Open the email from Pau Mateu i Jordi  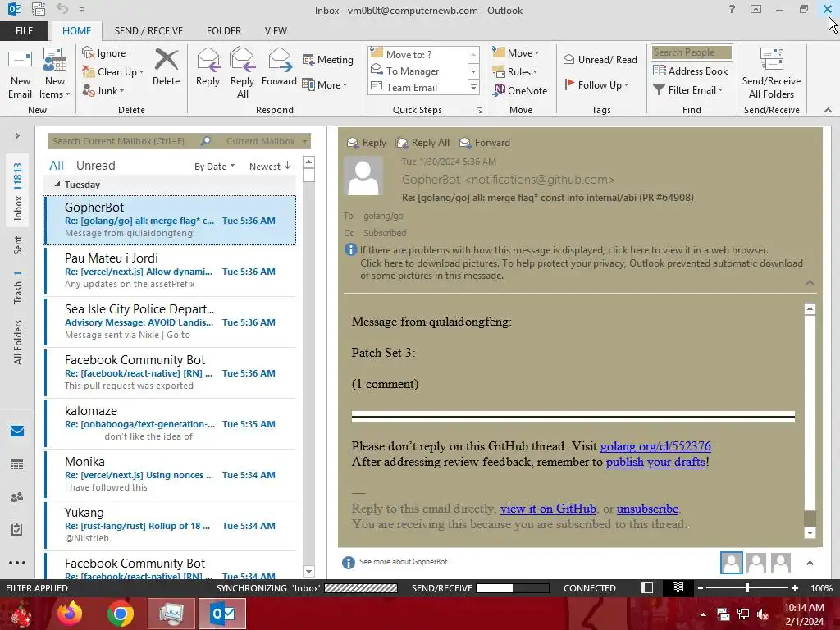coord(170,271)
